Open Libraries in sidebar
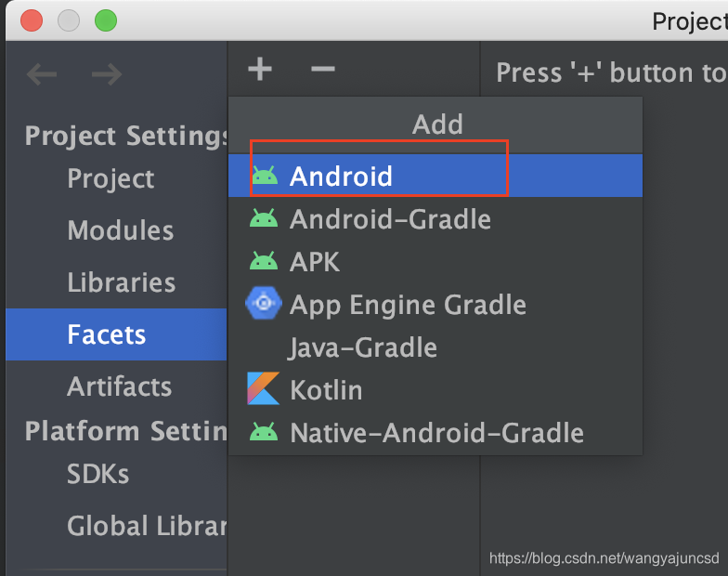Viewport: 728px width, 576px height. pyautogui.click(x=116, y=282)
